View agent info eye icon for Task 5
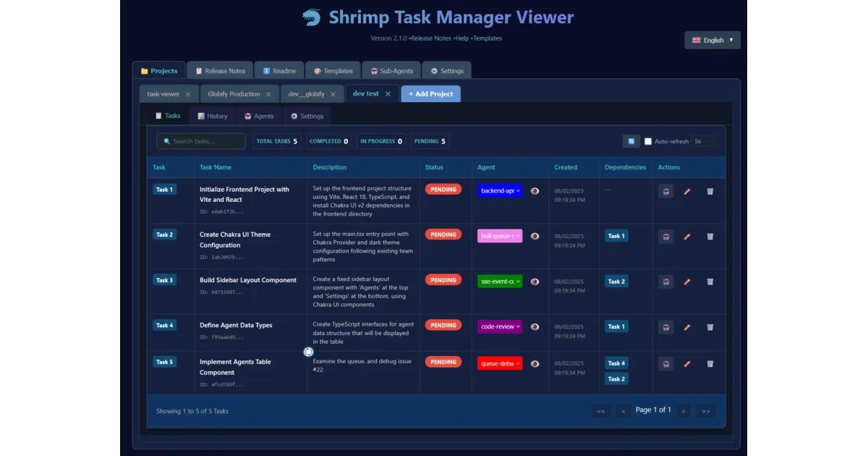868x456 pixels. point(535,363)
